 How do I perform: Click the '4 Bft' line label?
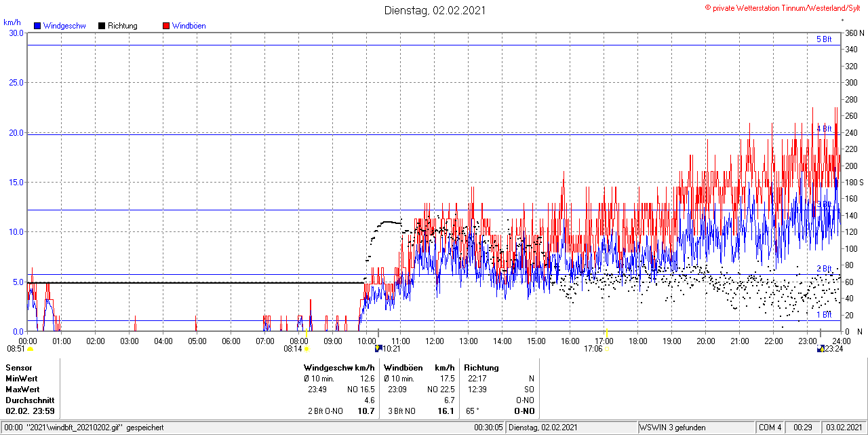824,128
